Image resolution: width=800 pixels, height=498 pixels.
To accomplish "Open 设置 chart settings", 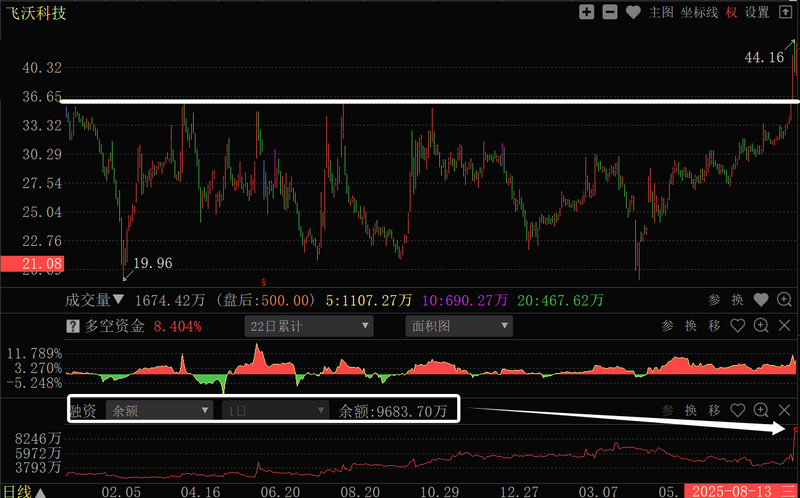I will point(757,12).
